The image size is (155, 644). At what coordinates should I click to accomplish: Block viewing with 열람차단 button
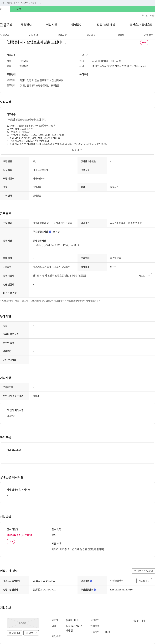31,633
